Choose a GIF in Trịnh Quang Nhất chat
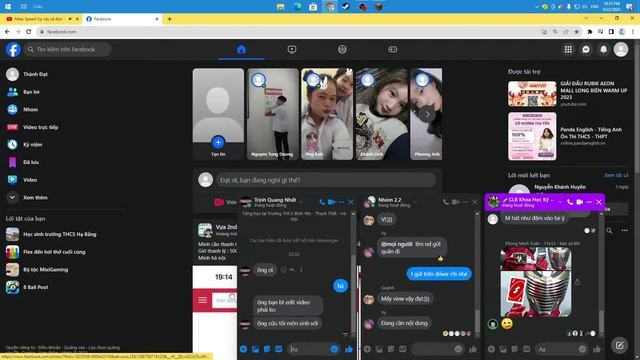Image resolution: width=640 pixels, height=360 pixels. pos(278,349)
